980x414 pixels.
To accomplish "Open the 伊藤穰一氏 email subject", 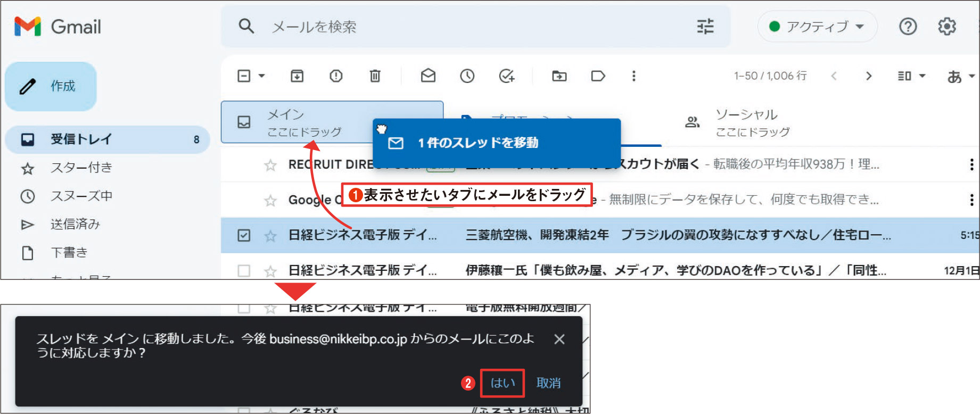I will (x=676, y=270).
